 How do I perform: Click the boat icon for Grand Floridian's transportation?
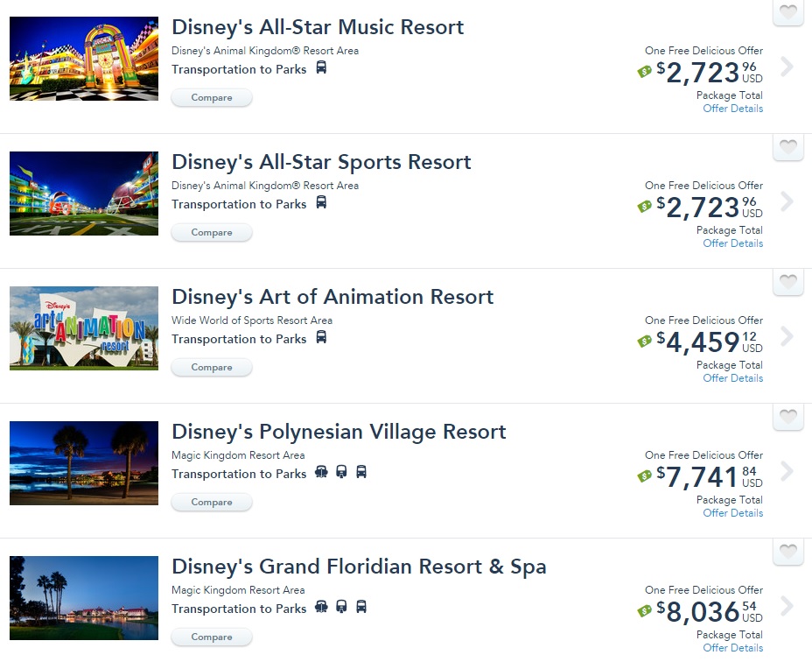coord(321,609)
